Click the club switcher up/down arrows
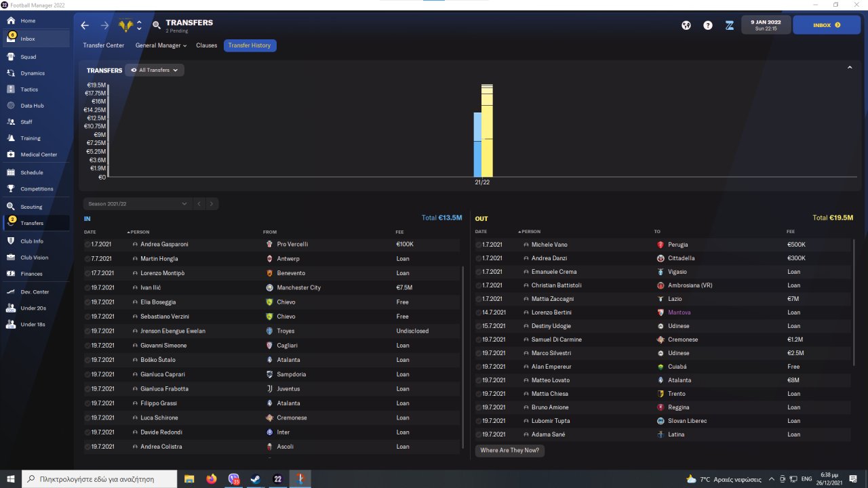This screenshot has height=488, width=868. point(139,25)
